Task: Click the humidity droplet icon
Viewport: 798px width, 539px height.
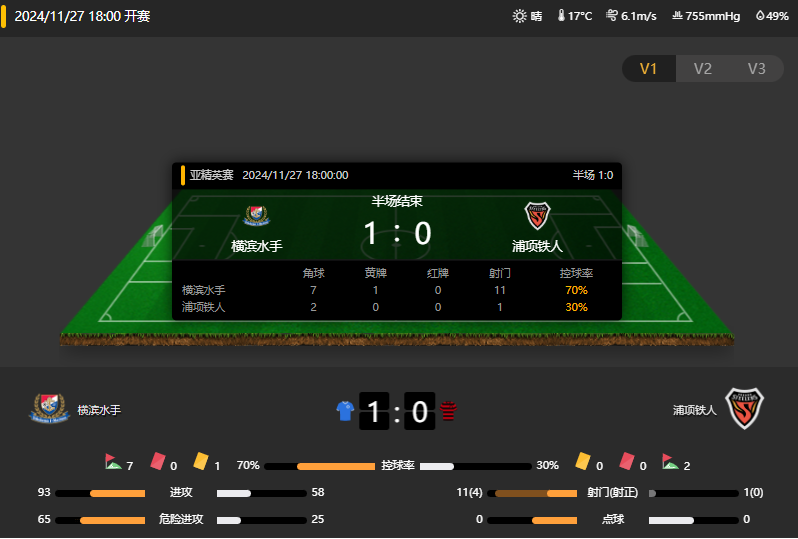Action: 760,16
